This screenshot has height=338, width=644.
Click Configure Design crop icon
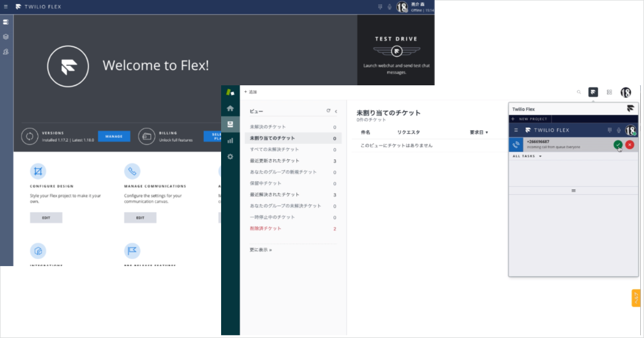point(38,171)
